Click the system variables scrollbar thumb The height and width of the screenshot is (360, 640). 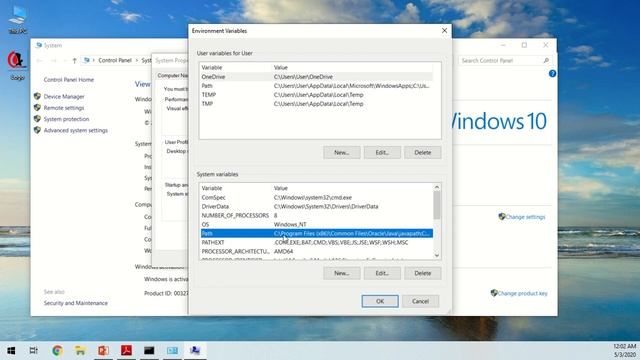point(437,205)
